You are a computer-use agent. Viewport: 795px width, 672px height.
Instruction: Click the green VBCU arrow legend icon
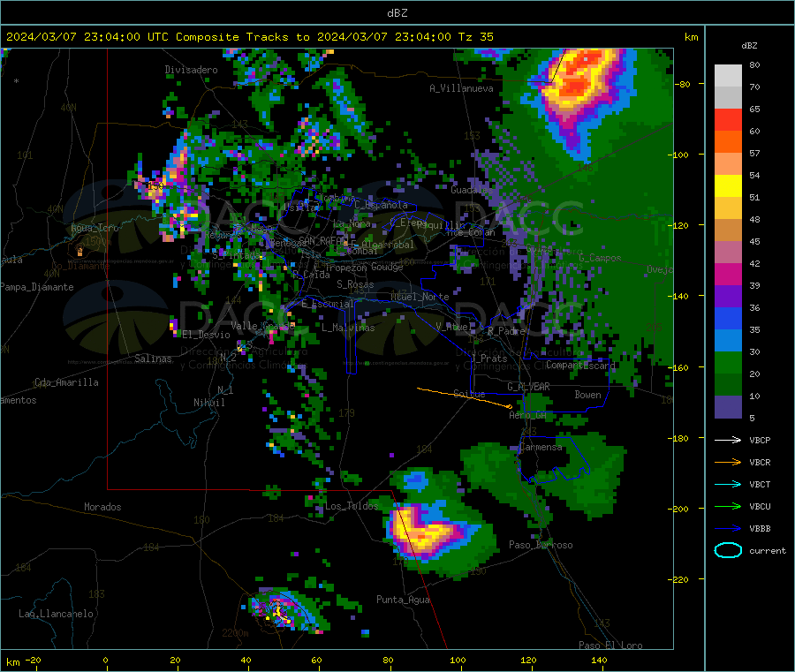tap(728, 506)
